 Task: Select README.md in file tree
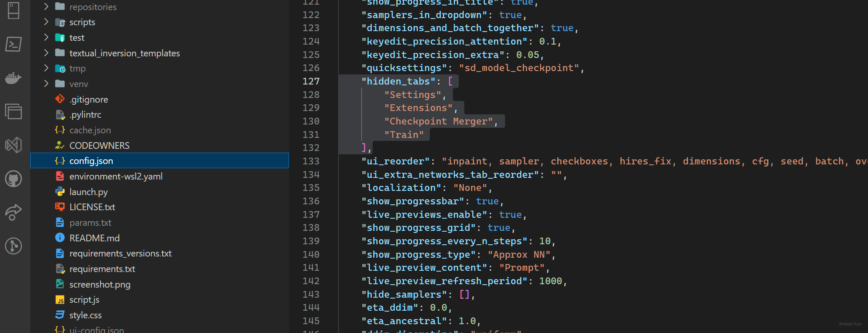point(94,238)
